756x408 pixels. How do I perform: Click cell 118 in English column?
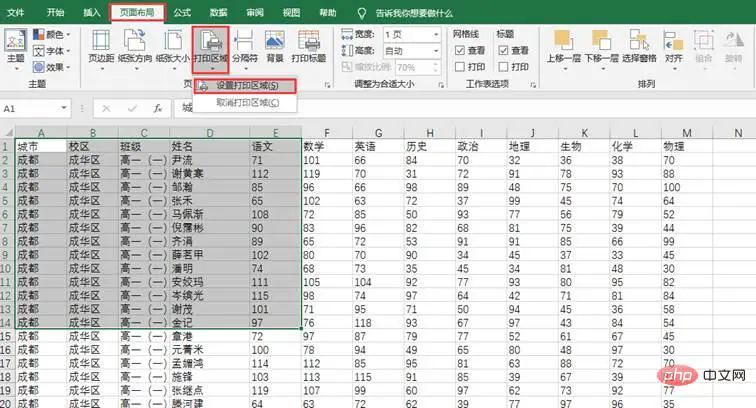(x=378, y=323)
